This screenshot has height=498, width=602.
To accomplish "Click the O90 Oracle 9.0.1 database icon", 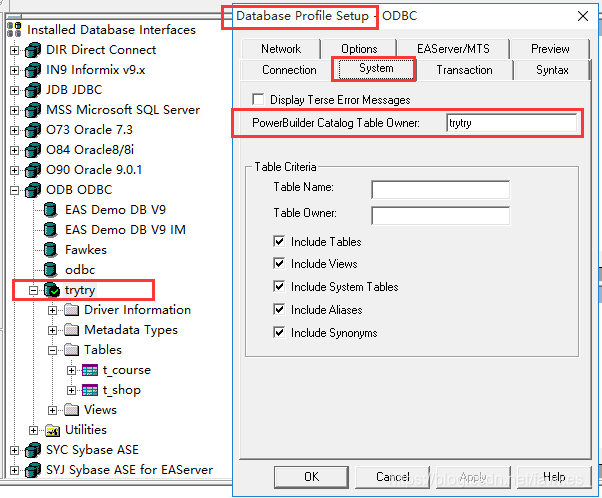I will tap(33, 170).
